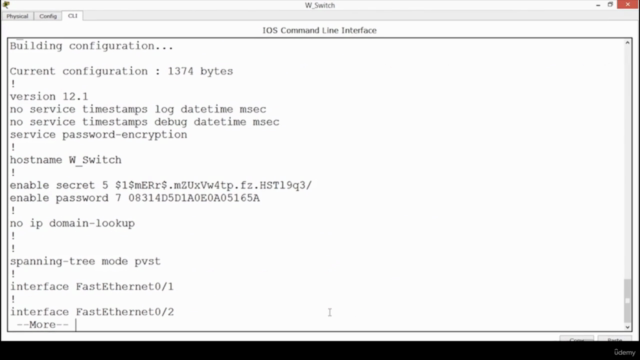The width and height of the screenshot is (640, 360).
Task: Minimize the W_Switch window
Action: pyautogui.click(x=598, y=5)
